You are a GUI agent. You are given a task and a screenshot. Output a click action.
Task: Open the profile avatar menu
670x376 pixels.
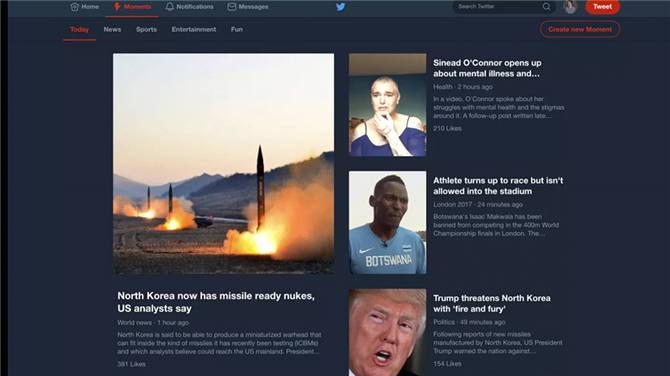coord(570,6)
